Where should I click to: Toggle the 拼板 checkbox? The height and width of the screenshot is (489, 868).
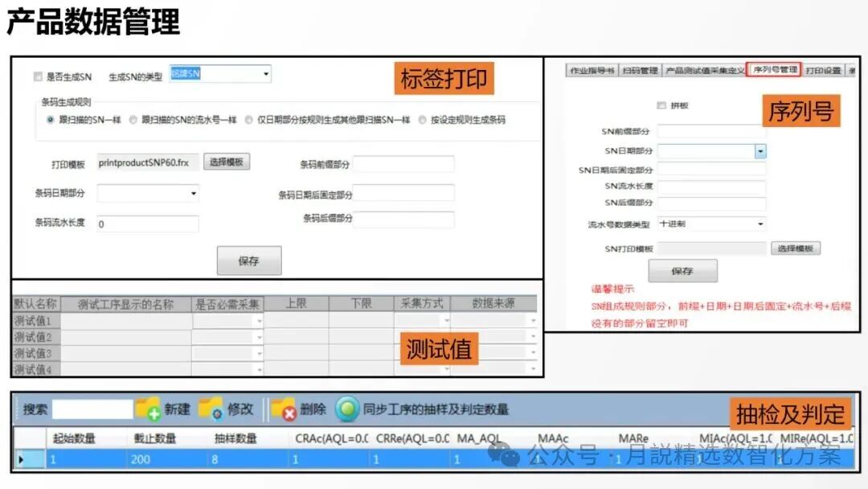661,106
